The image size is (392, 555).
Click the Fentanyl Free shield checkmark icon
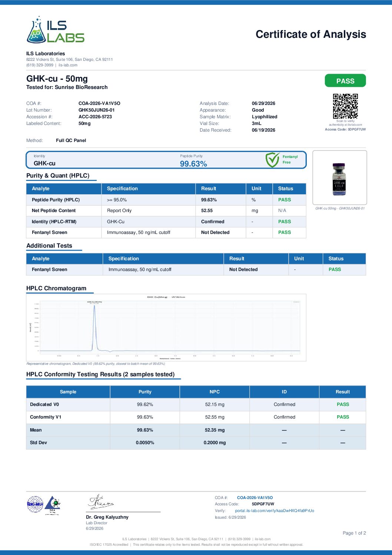click(272, 160)
